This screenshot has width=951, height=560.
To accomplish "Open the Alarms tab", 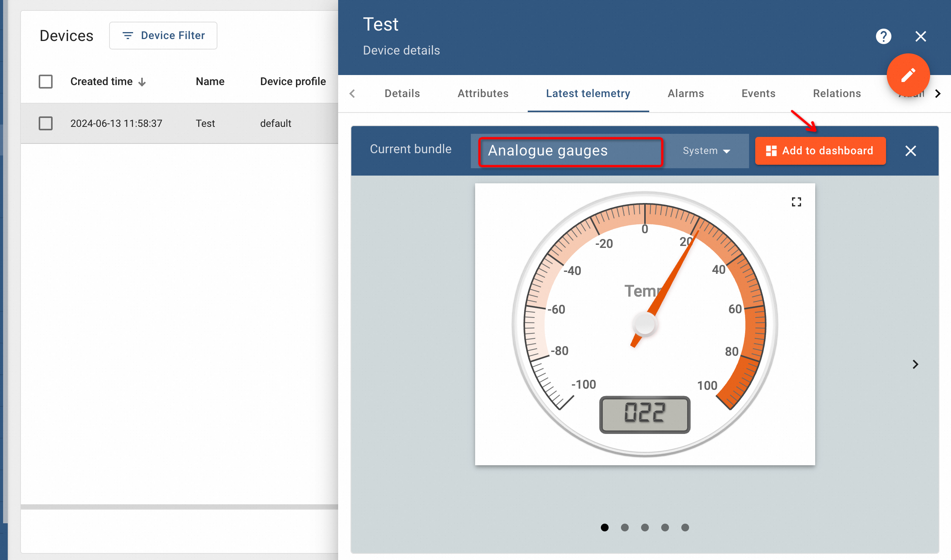I will coord(686,93).
